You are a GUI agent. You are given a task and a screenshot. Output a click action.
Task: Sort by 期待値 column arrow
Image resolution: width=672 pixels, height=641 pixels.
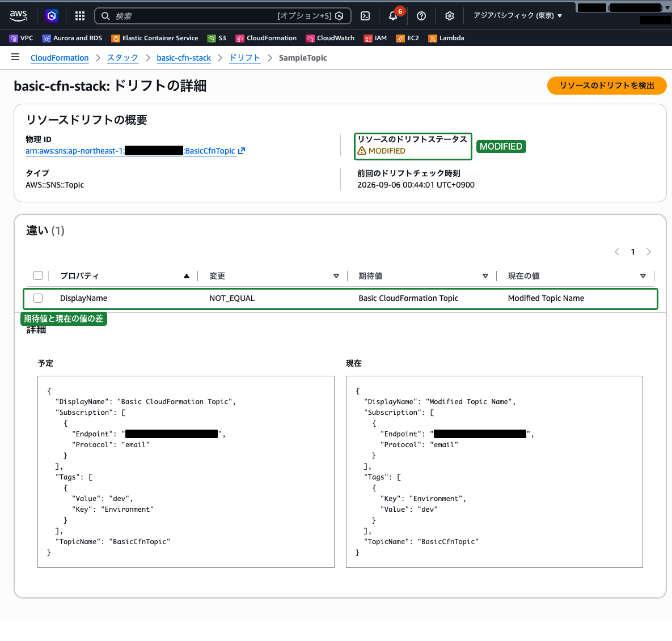(485, 276)
